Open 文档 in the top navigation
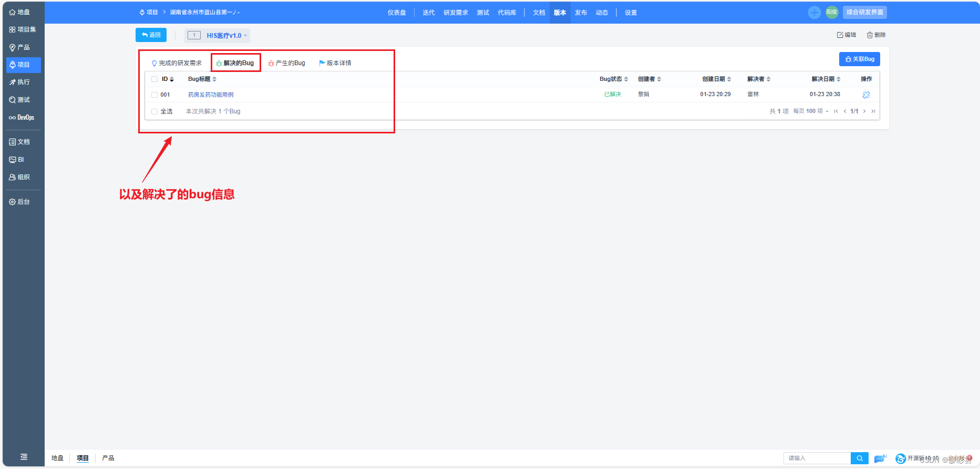 coord(539,13)
